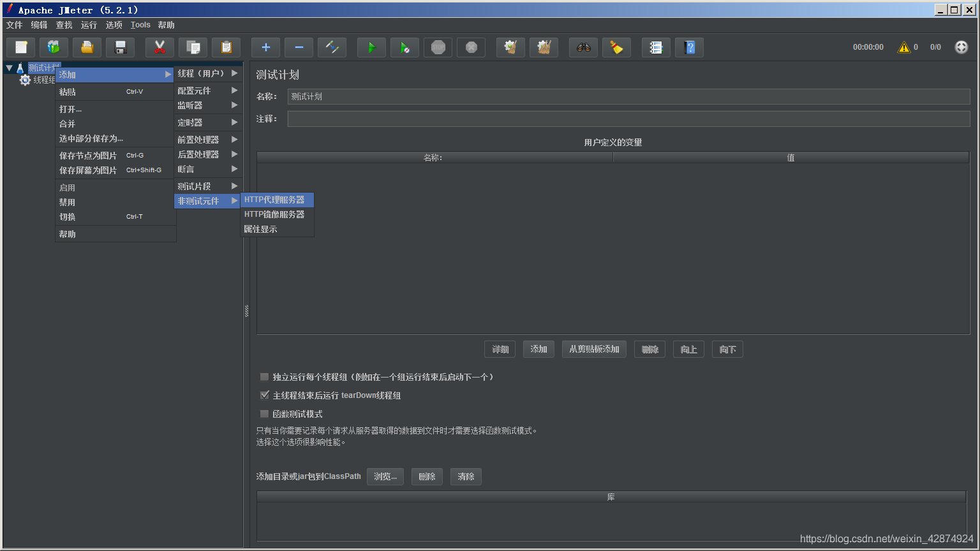
Task: Click the 注释 input field
Action: coord(628,119)
